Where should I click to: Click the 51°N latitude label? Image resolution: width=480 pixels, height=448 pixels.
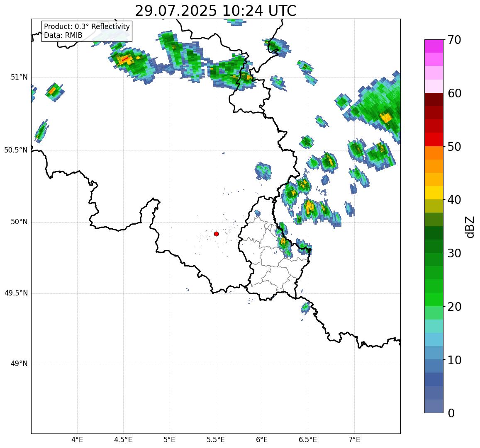(x=19, y=77)
